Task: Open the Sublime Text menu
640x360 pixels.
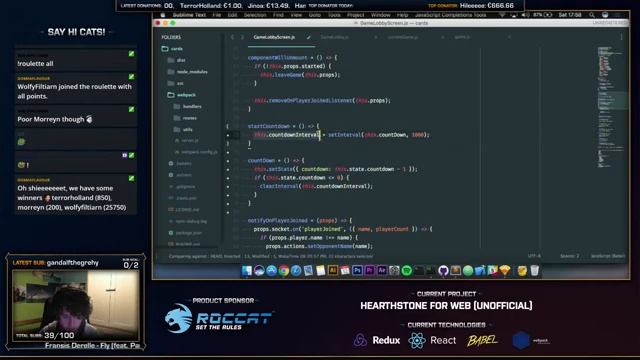Action: coord(189,15)
